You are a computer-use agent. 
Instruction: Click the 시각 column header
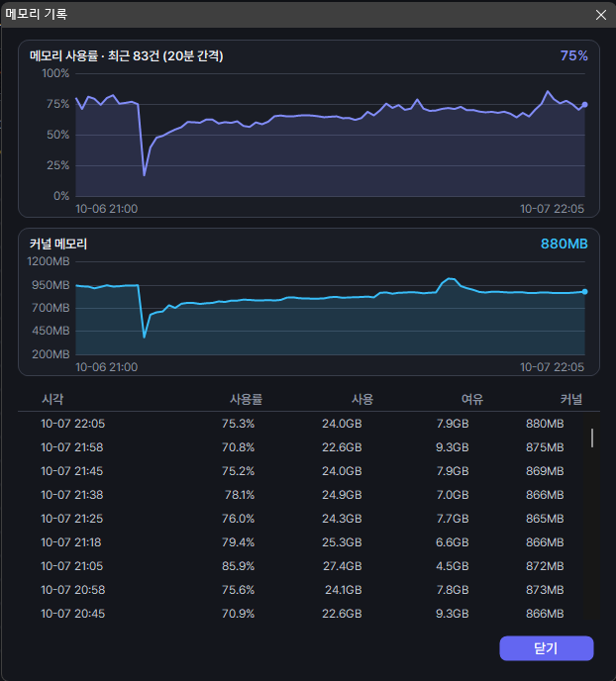click(x=52, y=399)
